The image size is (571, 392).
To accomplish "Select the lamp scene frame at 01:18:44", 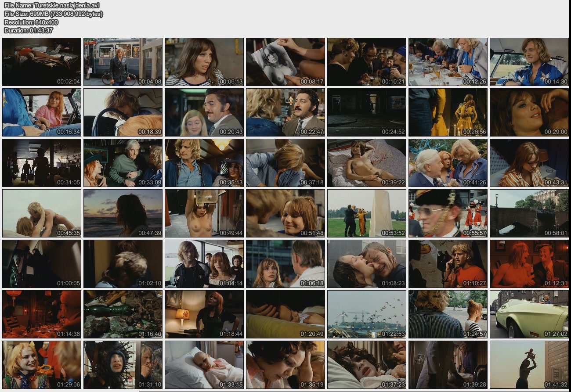I will click(x=204, y=314).
